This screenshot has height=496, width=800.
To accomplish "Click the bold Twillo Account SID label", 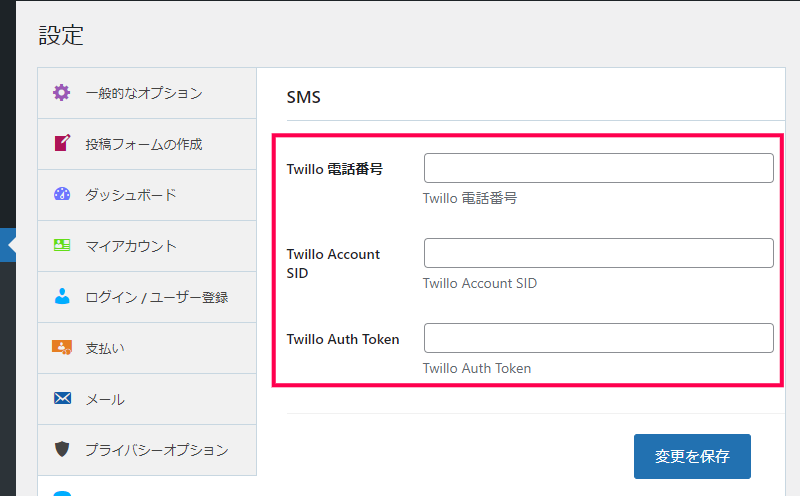I will coord(333,263).
